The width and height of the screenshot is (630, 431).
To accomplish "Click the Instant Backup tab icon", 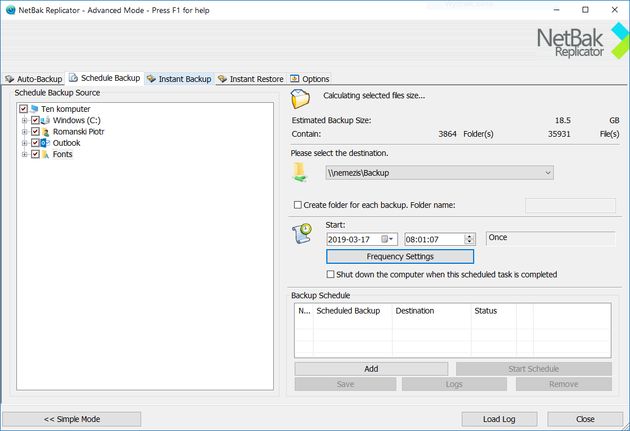I will (x=151, y=79).
